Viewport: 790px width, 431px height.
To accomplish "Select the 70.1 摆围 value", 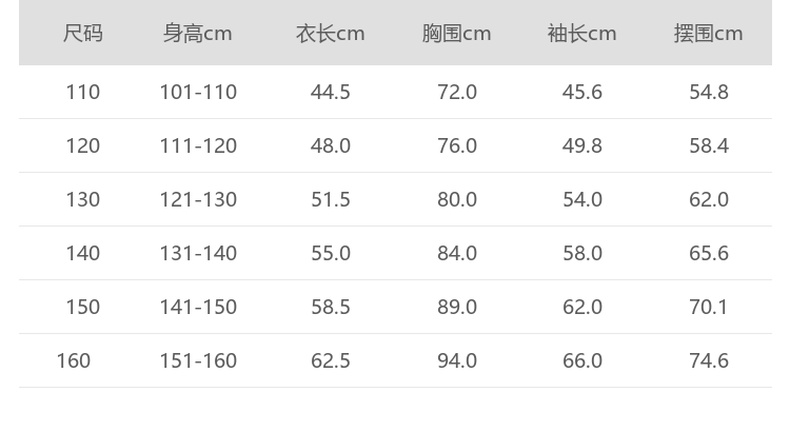I will [x=708, y=307].
